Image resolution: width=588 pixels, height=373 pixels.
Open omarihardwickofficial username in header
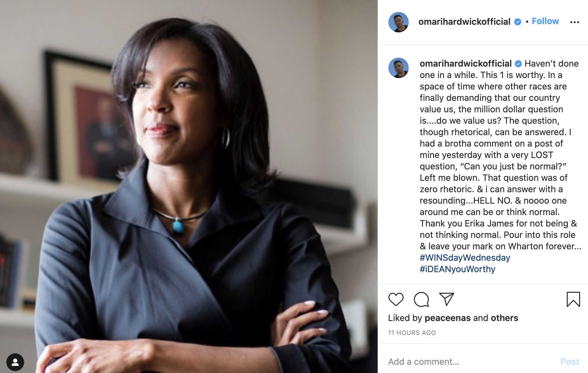(x=464, y=22)
